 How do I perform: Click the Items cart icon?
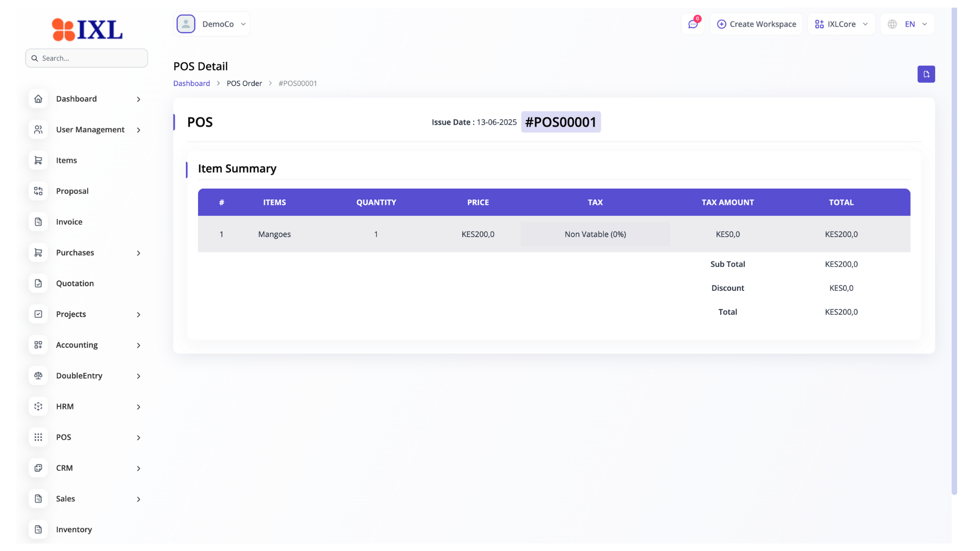click(x=38, y=160)
